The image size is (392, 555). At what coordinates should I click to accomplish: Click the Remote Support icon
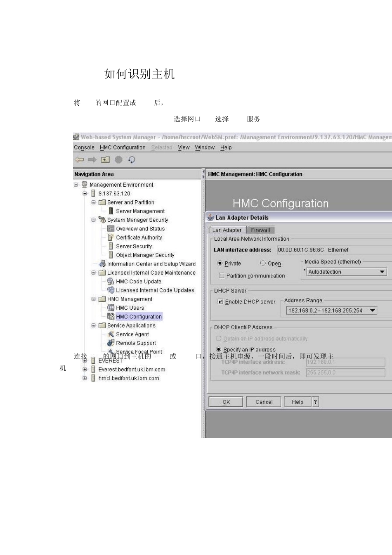pyautogui.click(x=111, y=343)
